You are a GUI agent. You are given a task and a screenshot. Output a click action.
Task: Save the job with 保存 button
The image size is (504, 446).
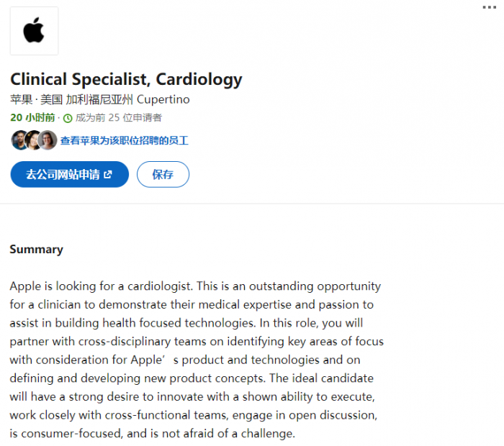pyautogui.click(x=163, y=174)
